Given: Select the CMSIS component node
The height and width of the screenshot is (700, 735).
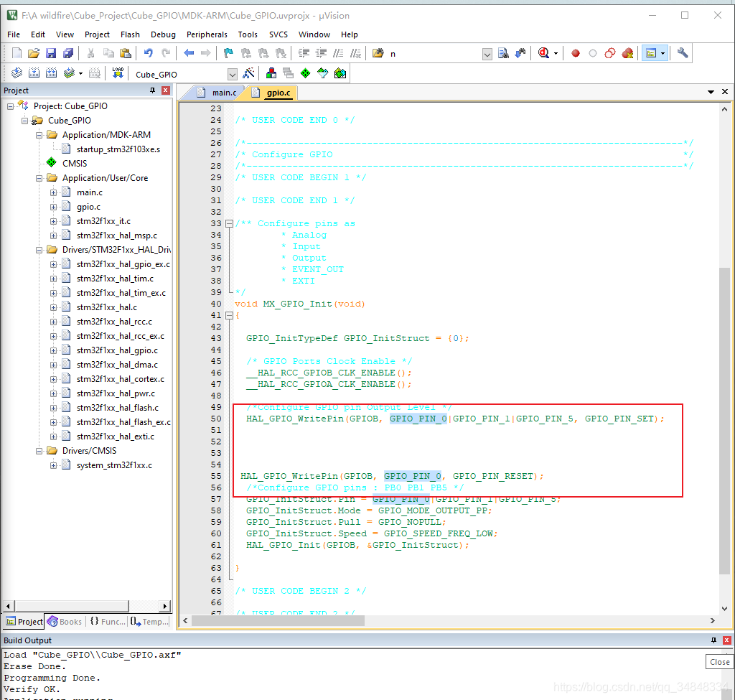Looking at the screenshot, I should coord(75,164).
